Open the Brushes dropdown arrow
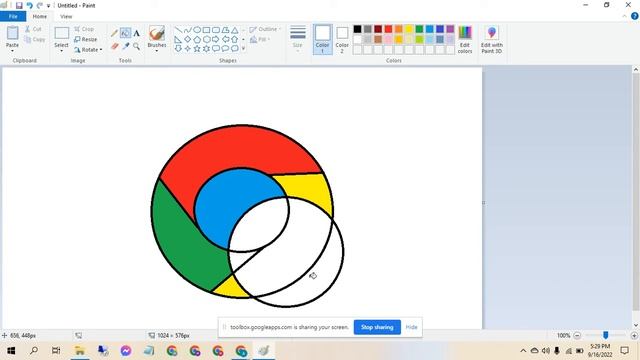Image resolution: width=640 pixels, height=360 pixels. [x=157, y=51]
